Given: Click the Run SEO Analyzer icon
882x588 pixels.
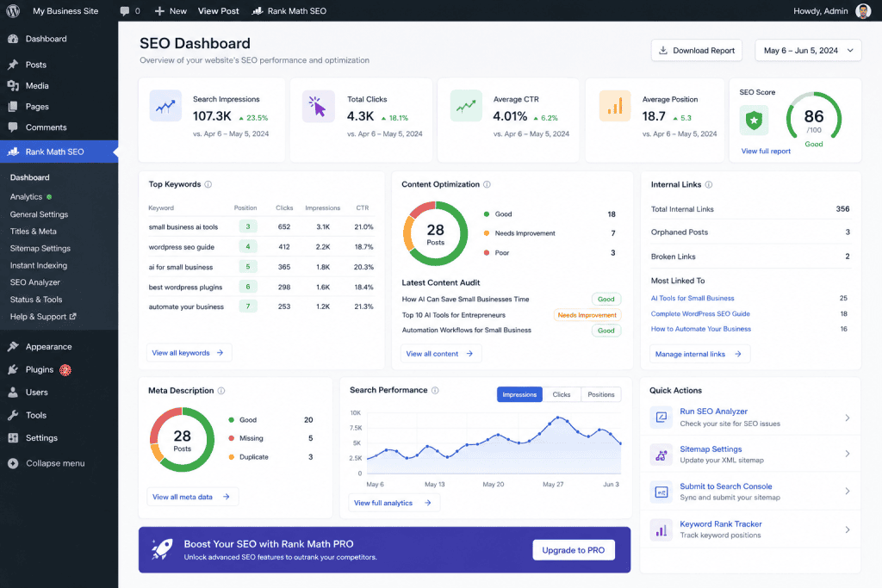Looking at the screenshot, I should coord(661,417).
